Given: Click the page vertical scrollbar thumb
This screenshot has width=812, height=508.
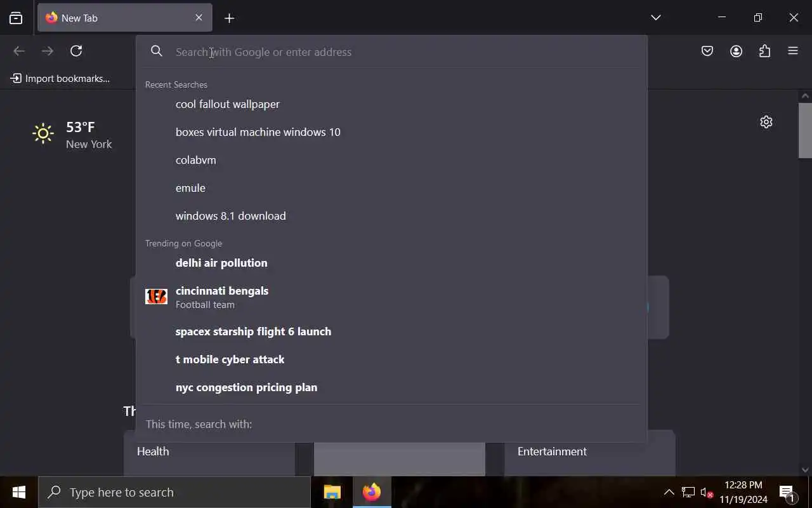Looking at the screenshot, I should 805,130.
